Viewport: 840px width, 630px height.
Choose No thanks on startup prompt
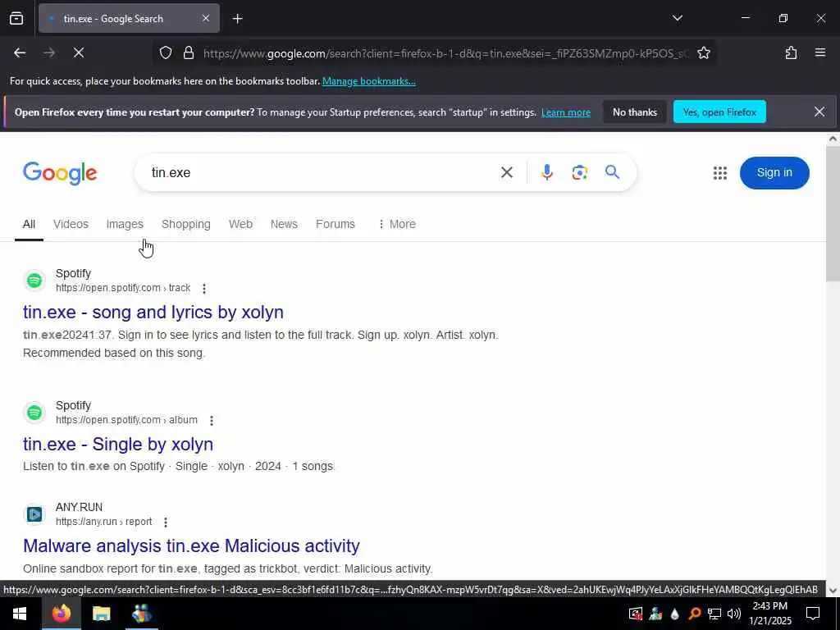635,112
